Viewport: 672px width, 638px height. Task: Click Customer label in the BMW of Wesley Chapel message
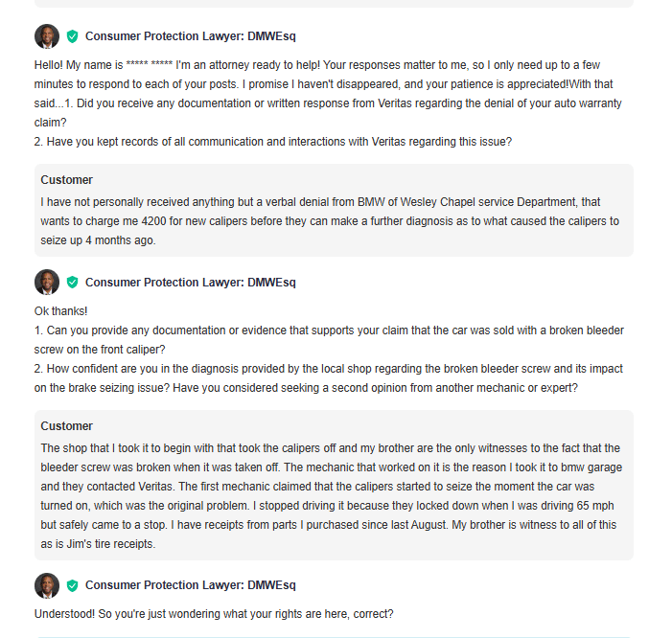point(66,180)
